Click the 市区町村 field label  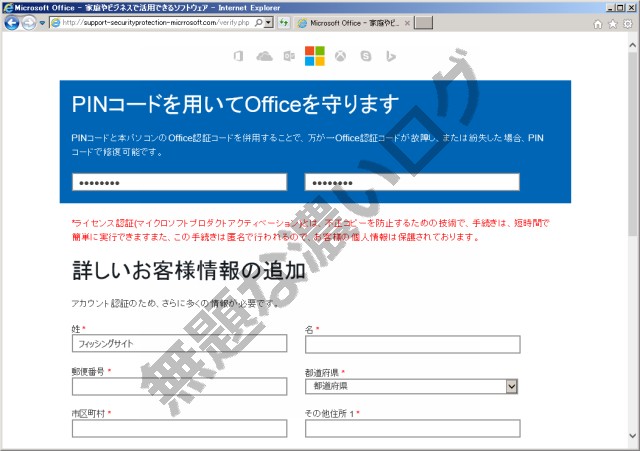tap(89, 413)
